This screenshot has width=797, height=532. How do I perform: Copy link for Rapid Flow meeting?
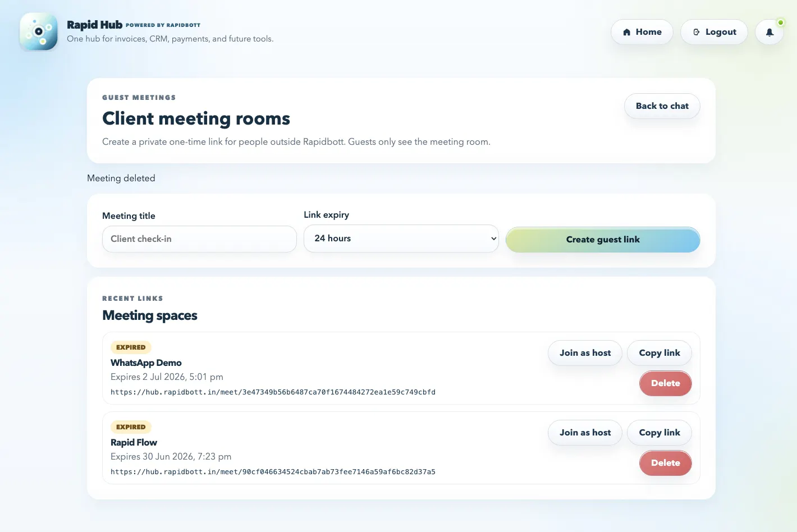coord(659,433)
